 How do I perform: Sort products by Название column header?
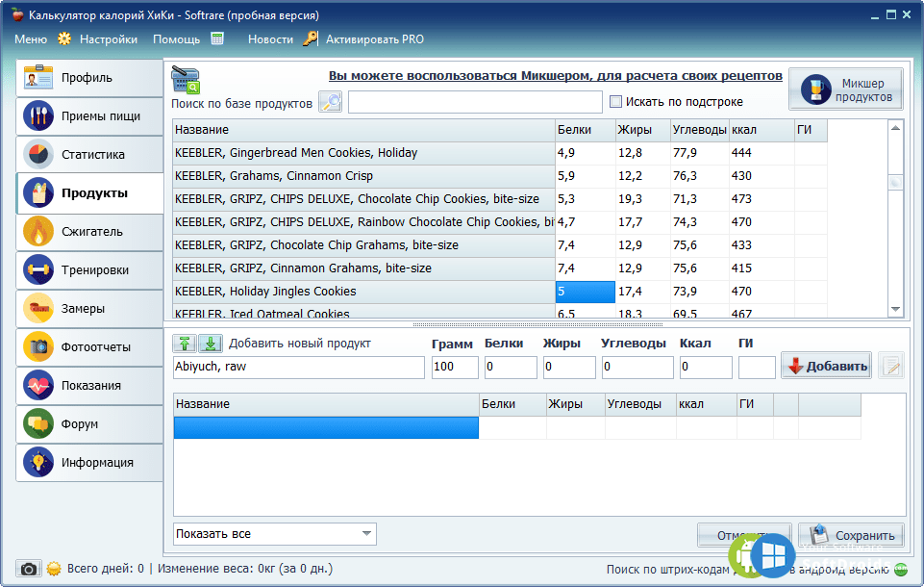pyautogui.click(x=364, y=130)
